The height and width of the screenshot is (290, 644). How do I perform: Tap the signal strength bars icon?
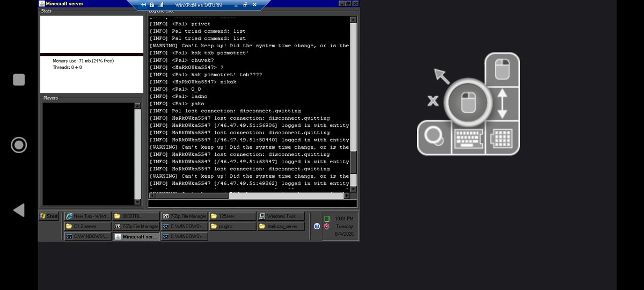(x=160, y=4)
